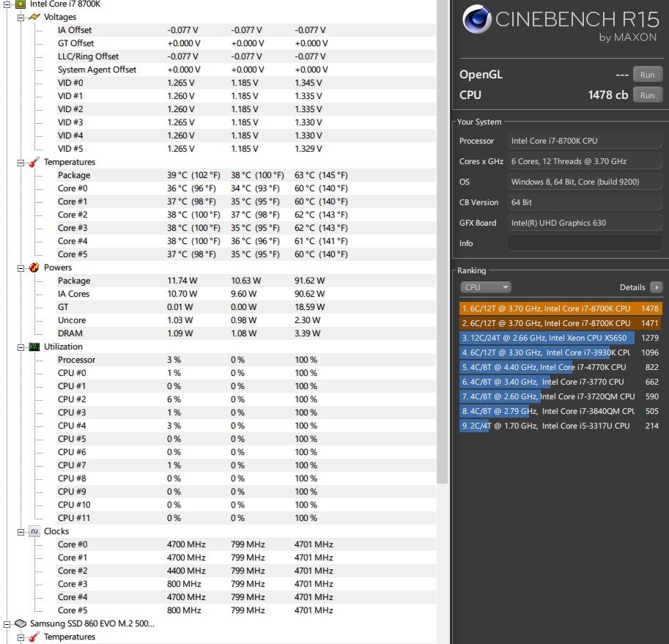Click the 1478 cb CPU score
The width and height of the screenshot is (669, 644).
(x=608, y=95)
